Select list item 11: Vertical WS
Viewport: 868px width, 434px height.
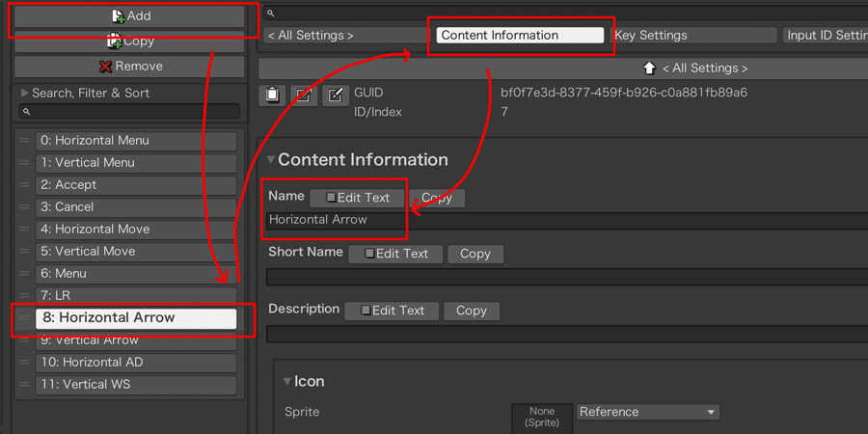click(136, 385)
